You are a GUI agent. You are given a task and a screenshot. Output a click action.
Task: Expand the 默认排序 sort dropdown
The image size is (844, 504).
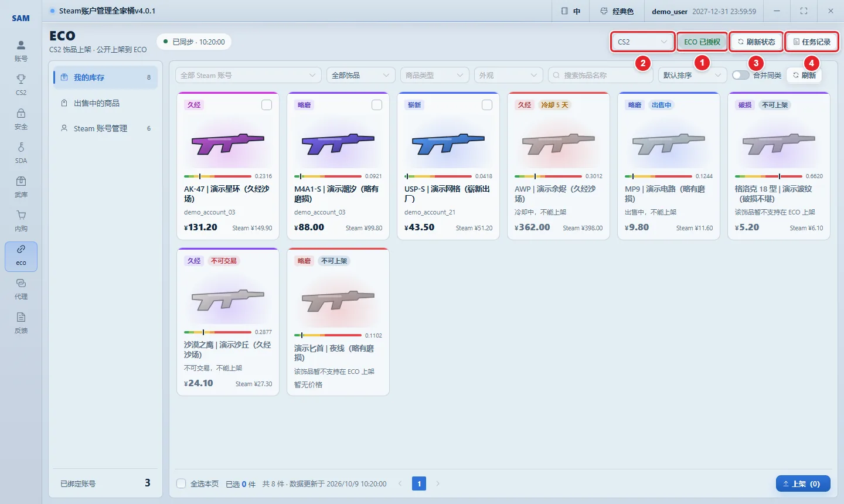[x=693, y=75]
